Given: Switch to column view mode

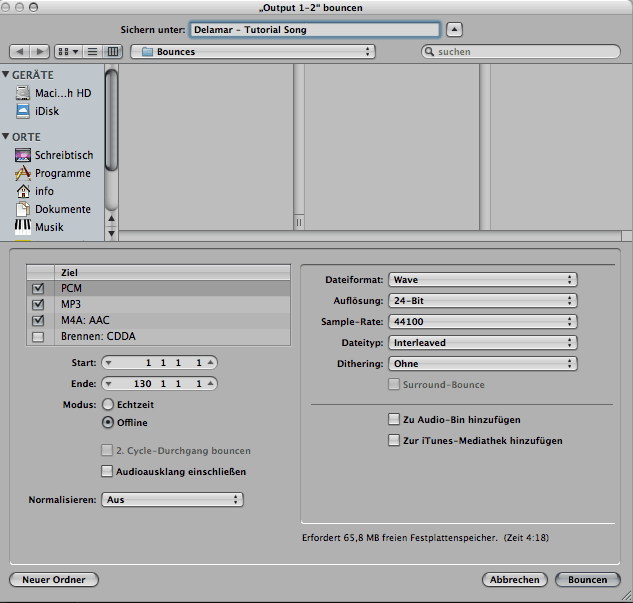Looking at the screenshot, I should [112, 52].
